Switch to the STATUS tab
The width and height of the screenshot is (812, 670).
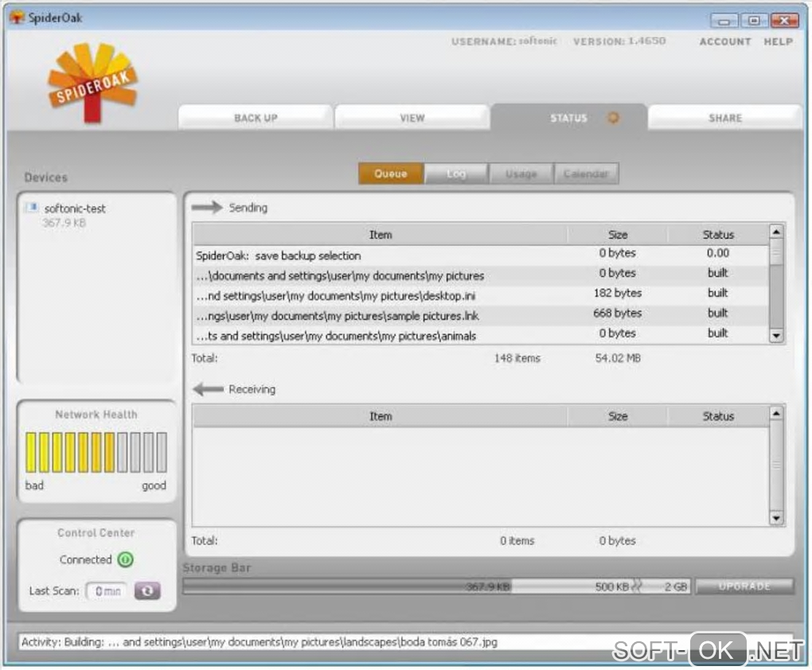click(x=569, y=118)
